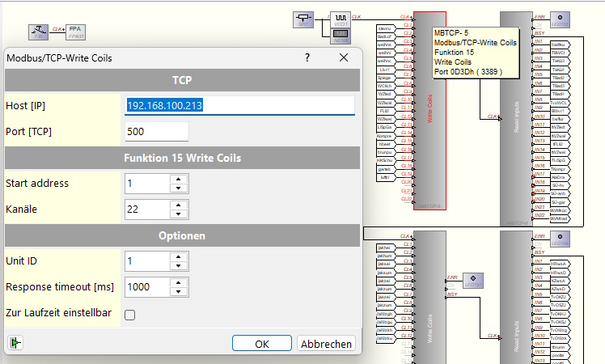
Task: Click the Kanäle value field
Action: pyautogui.click(x=147, y=210)
